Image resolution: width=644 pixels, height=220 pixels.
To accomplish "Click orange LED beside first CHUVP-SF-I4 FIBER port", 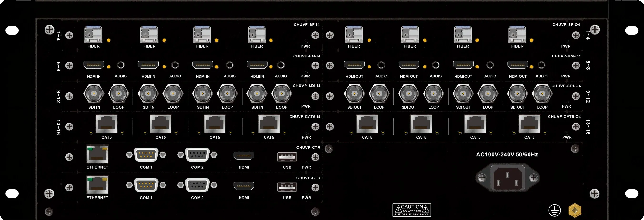I will pyautogui.click(x=109, y=40).
